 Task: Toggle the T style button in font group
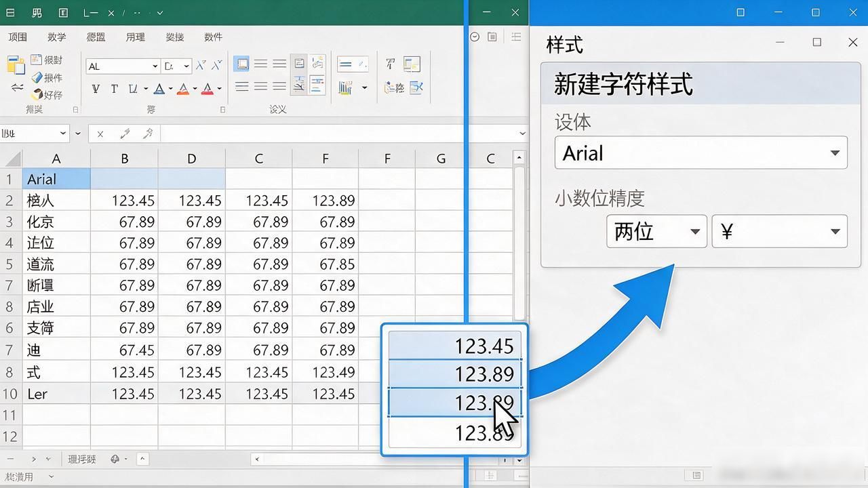(114, 89)
